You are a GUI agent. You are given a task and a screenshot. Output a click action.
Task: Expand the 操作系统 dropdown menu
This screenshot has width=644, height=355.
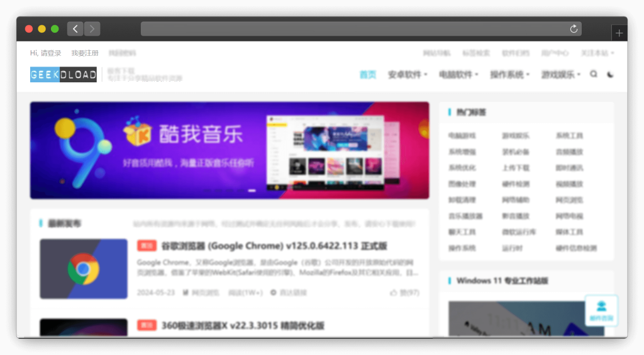click(509, 75)
